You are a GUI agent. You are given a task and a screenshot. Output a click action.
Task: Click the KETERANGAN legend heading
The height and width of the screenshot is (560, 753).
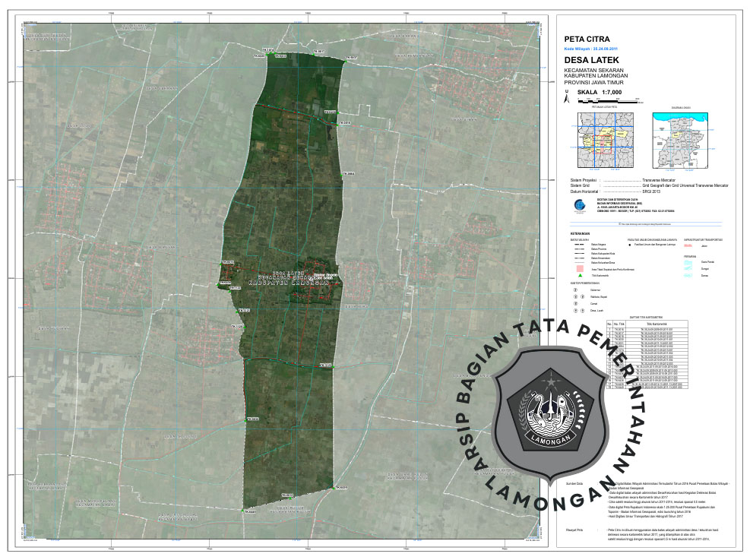coord(581,233)
